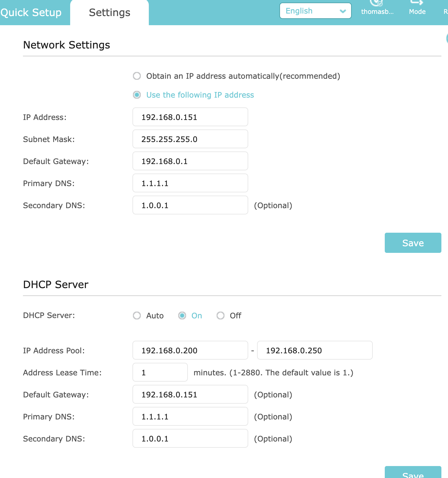Click the Network Settings Primary DNS field

(190, 183)
